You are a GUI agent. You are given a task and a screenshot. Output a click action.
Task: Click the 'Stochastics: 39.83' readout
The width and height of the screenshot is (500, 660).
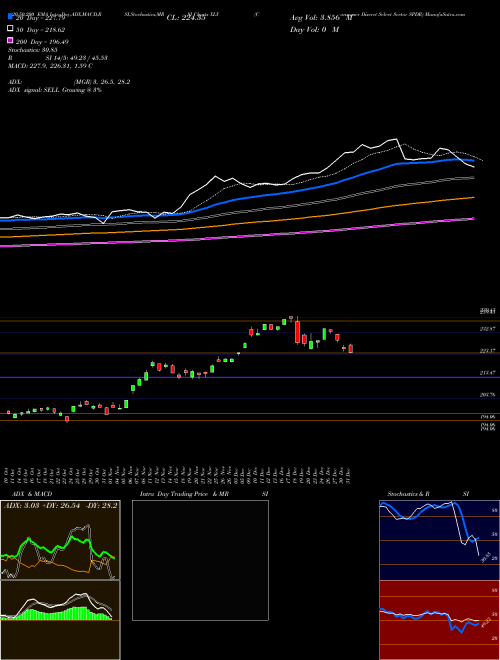tap(33, 50)
